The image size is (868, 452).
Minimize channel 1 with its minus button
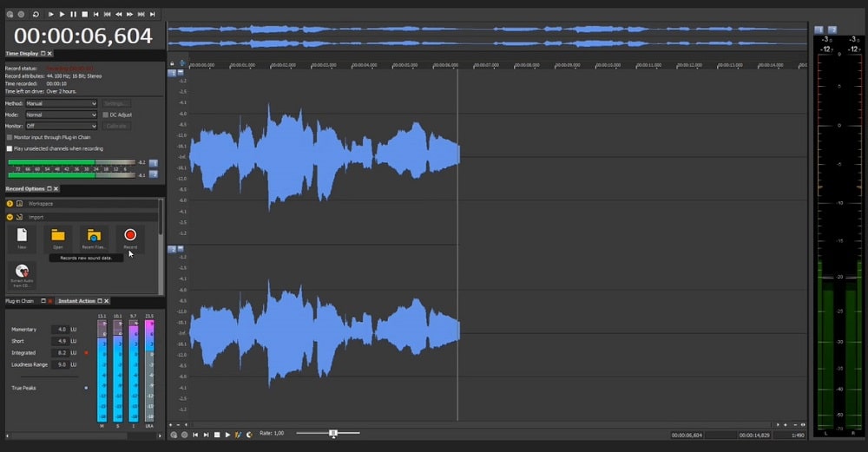pos(181,73)
